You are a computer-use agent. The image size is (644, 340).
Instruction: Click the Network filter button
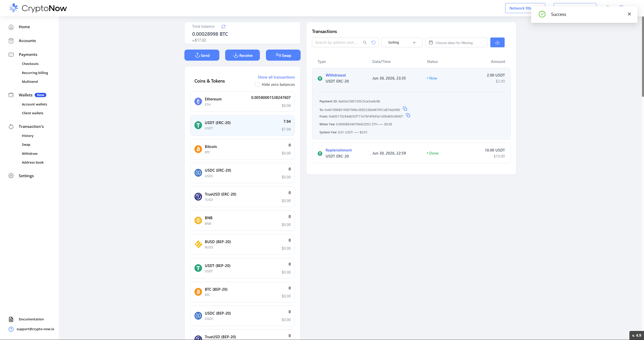pyautogui.click(x=518, y=8)
